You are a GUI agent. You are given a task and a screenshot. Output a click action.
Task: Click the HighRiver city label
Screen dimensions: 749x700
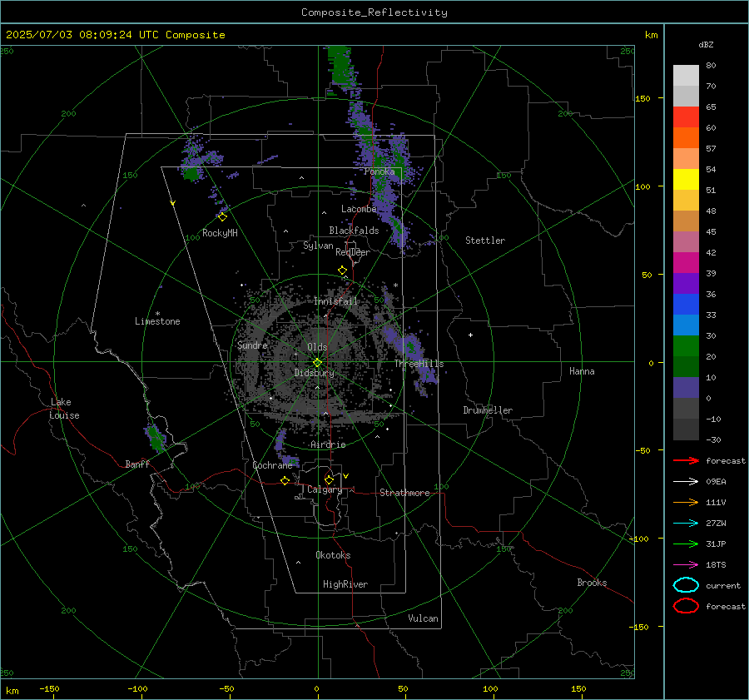345,585
